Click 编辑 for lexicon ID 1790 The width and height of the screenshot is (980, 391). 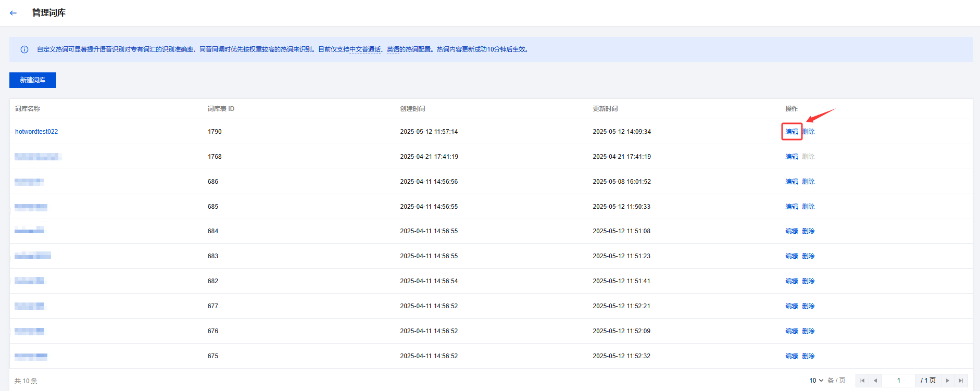[x=791, y=132]
